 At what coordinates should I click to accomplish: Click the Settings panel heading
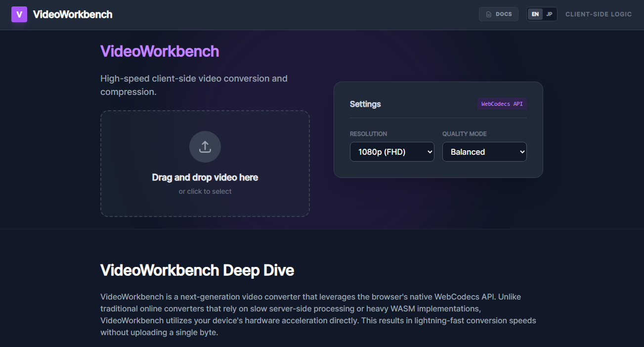point(365,104)
